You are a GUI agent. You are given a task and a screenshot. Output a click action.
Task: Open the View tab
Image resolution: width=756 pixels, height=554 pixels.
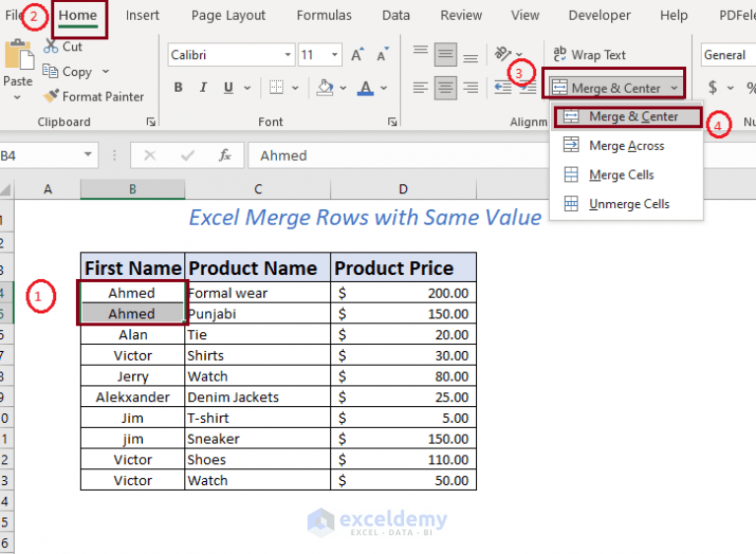click(525, 16)
